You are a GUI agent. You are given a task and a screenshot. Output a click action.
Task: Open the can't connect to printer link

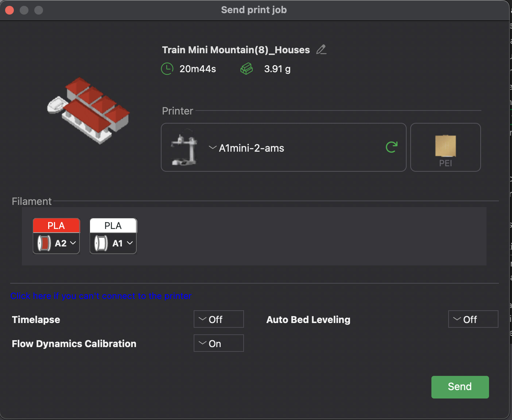(101, 296)
